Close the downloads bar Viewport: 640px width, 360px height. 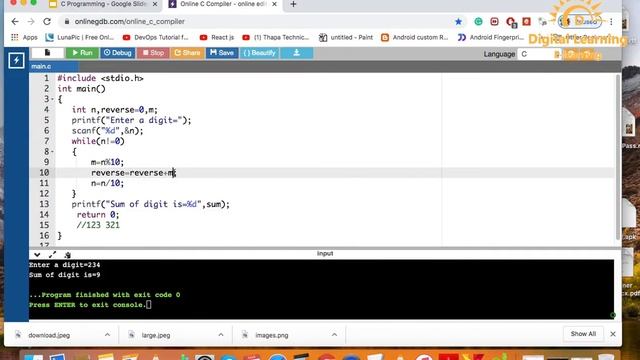click(x=613, y=334)
